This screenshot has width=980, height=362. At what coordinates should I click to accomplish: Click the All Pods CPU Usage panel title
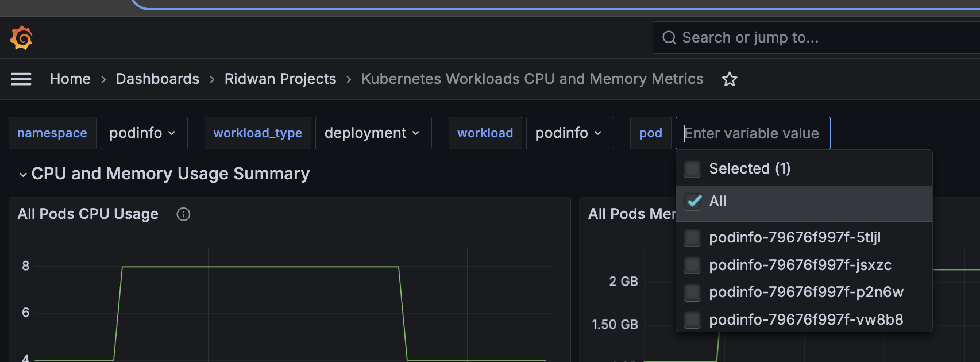pyautogui.click(x=88, y=214)
